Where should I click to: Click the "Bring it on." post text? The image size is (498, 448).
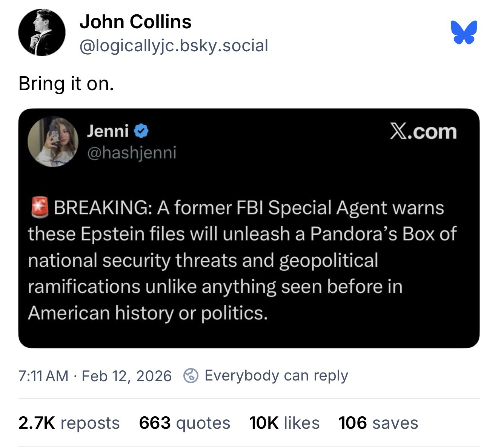pos(66,84)
